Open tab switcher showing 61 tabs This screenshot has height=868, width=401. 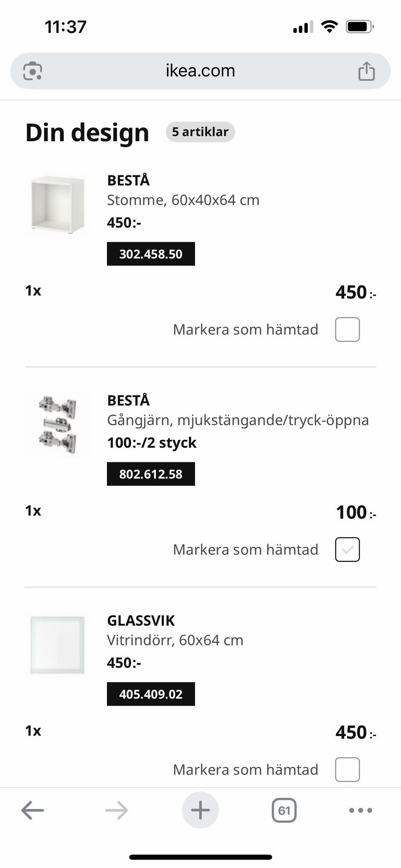pyautogui.click(x=284, y=810)
